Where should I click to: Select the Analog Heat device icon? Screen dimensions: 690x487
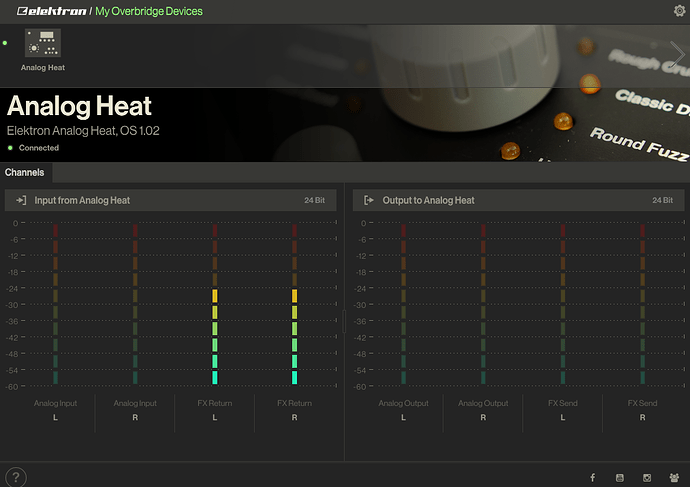click(x=43, y=43)
